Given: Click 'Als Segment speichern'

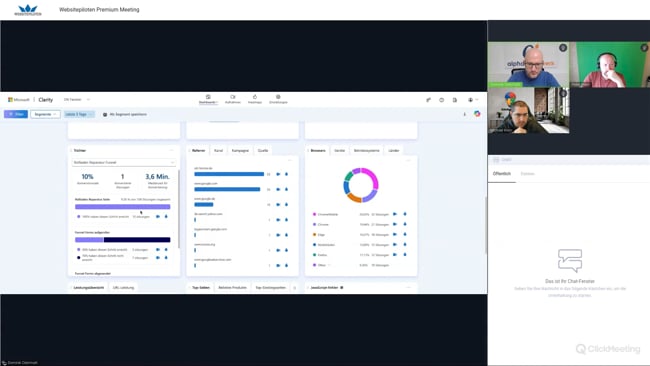Looking at the screenshot, I should (x=125, y=114).
